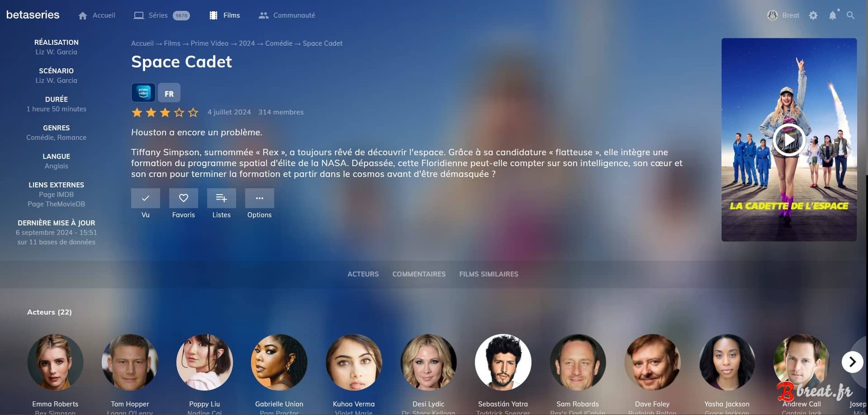The image size is (868, 415).
Task: Open Emma Roberts actor profile
Action: point(55,362)
